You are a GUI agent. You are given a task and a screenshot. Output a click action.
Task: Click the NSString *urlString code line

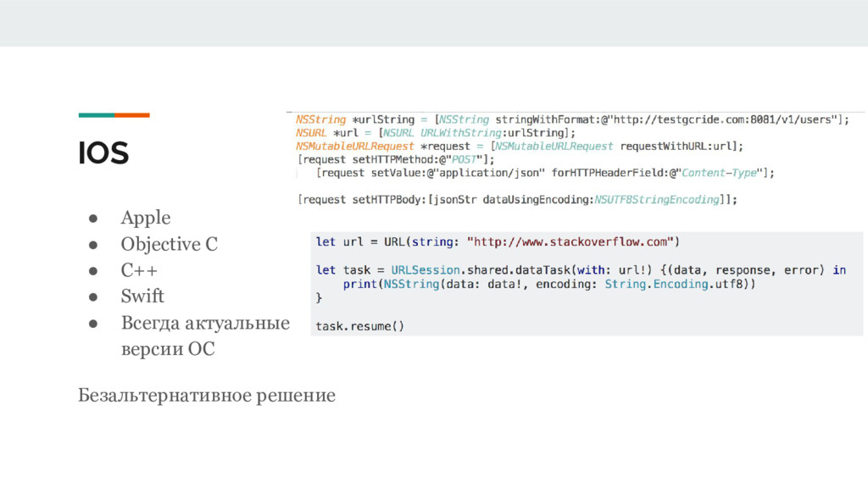(572, 119)
